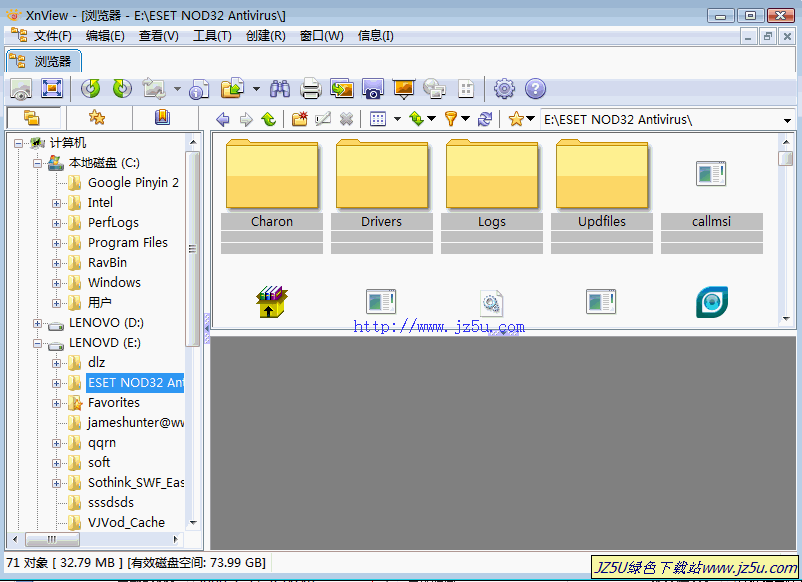The height and width of the screenshot is (582, 802).
Task: Select VJVod_Cache folder in tree
Action: click(x=126, y=522)
